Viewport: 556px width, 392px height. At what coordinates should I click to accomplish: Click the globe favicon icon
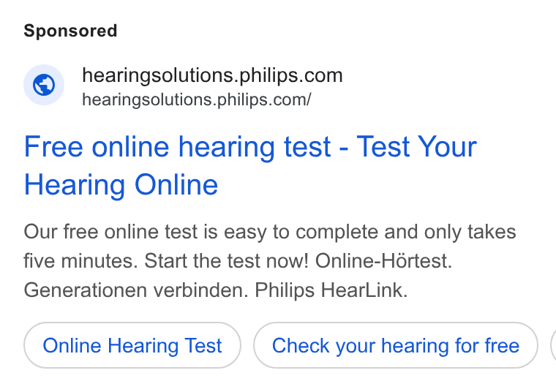44,85
